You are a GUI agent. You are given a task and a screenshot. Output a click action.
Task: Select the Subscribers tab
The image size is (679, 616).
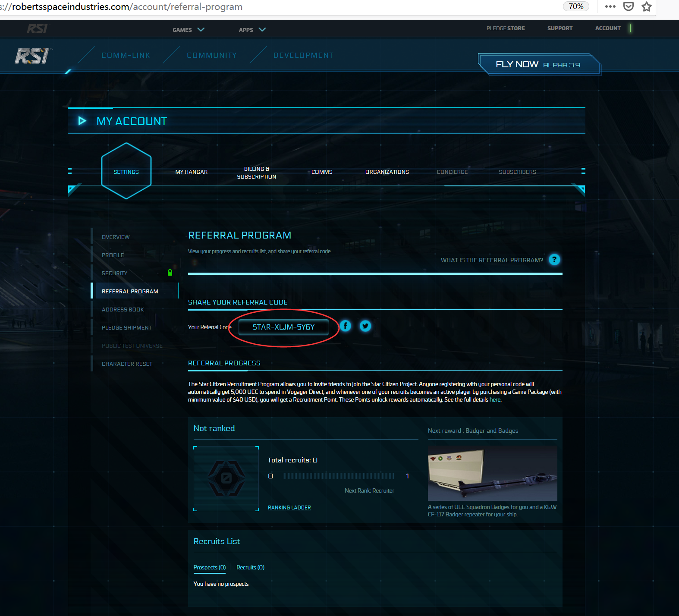tap(517, 172)
